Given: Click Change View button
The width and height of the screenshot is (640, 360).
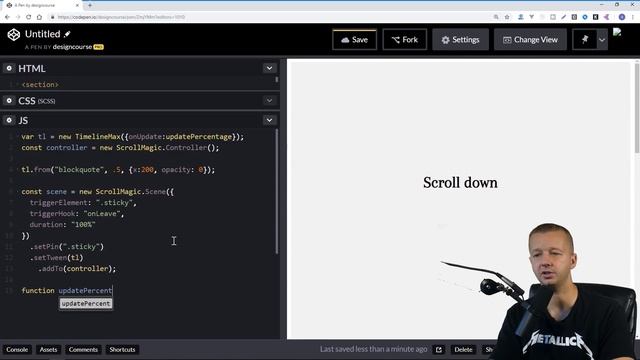Looking at the screenshot, I should click(530, 40).
